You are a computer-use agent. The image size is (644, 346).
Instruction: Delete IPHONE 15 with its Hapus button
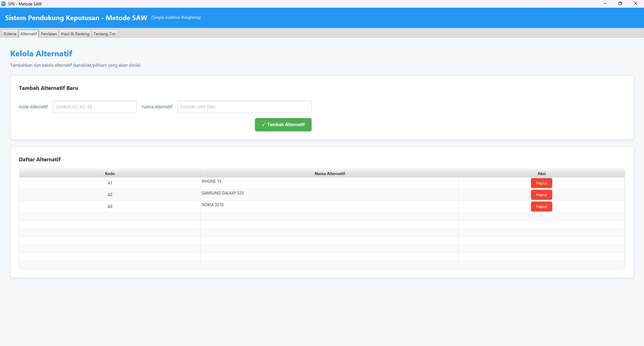coord(541,183)
